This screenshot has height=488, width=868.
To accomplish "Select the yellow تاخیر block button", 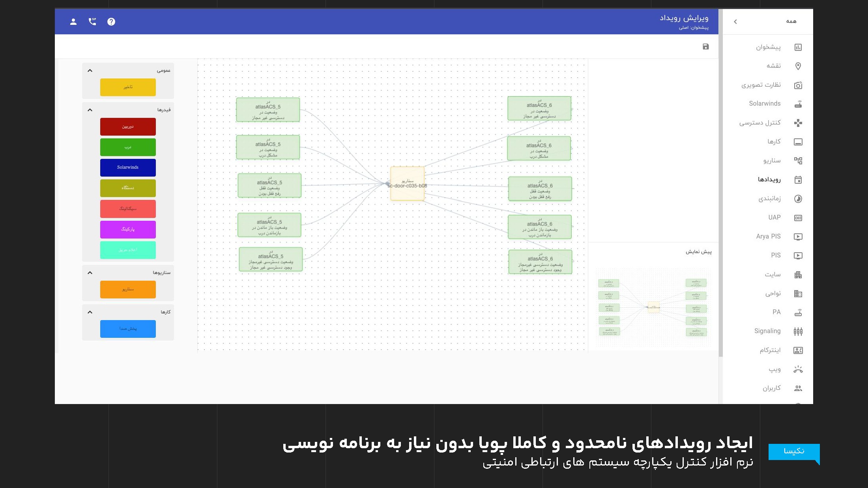I will point(128,87).
